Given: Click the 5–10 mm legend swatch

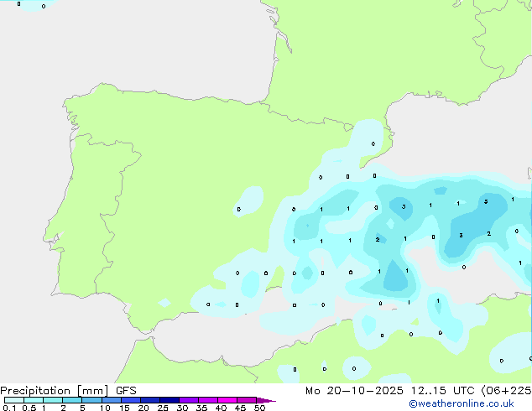Looking at the screenshot, I should coord(91,400).
